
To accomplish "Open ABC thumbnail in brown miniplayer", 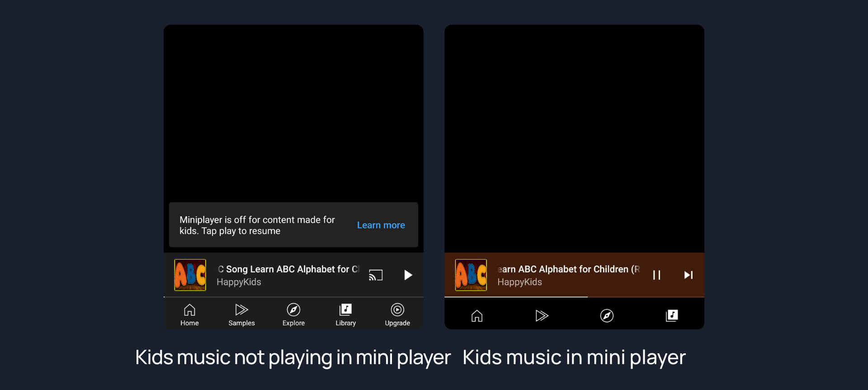I will click(x=471, y=275).
